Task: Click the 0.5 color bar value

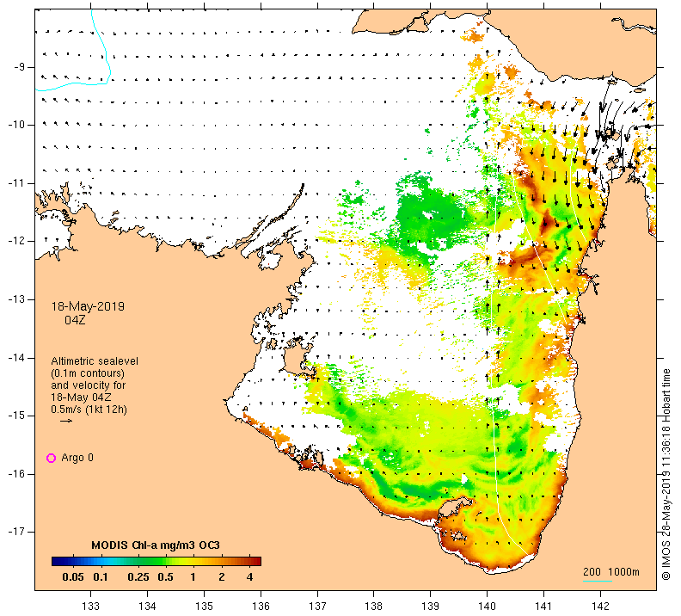Action: (165, 577)
